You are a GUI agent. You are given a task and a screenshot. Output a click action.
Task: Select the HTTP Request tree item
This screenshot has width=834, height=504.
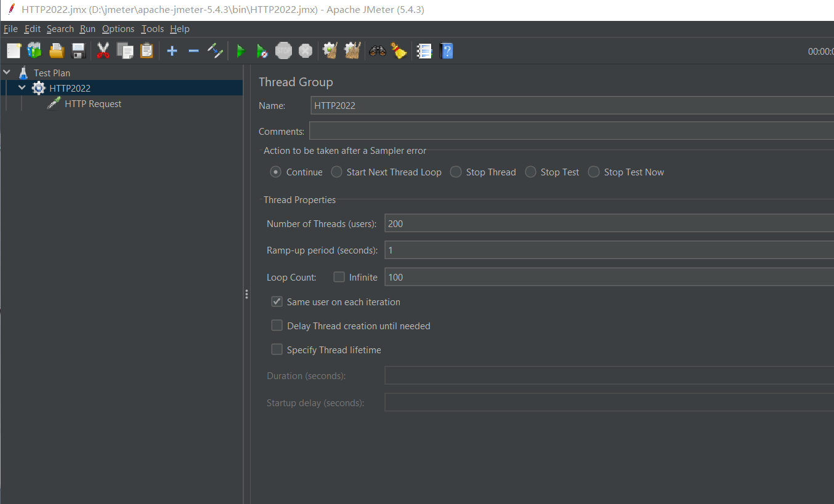click(93, 104)
